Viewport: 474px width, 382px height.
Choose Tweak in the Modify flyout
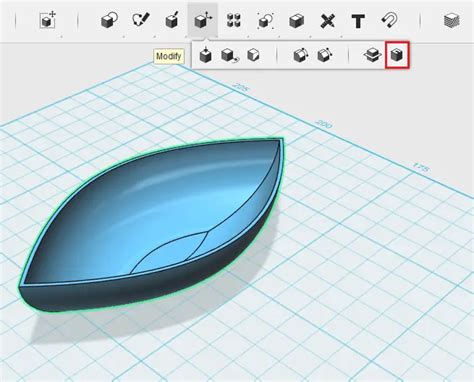click(230, 55)
